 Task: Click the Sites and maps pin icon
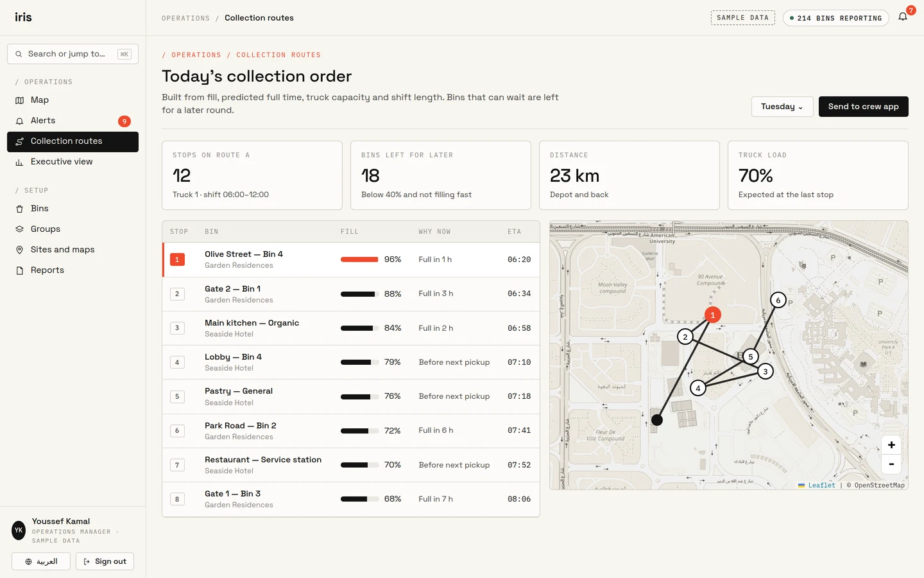click(19, 250)
